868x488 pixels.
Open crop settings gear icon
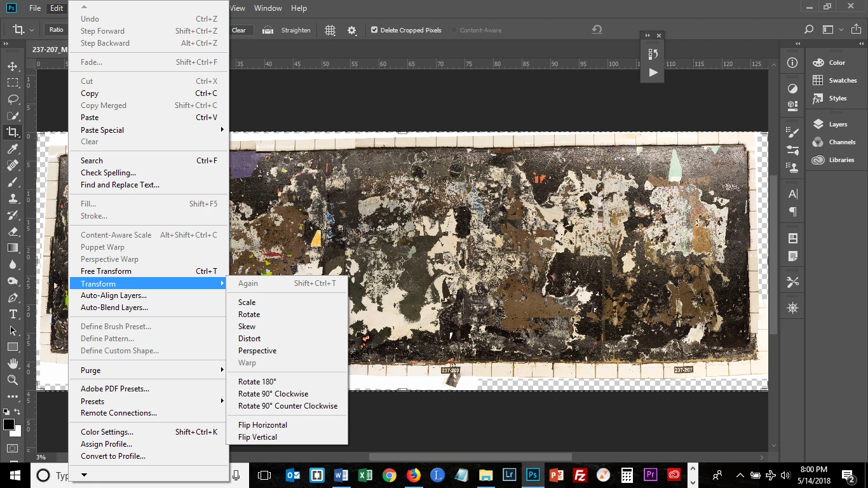click(x=352, y=30)
